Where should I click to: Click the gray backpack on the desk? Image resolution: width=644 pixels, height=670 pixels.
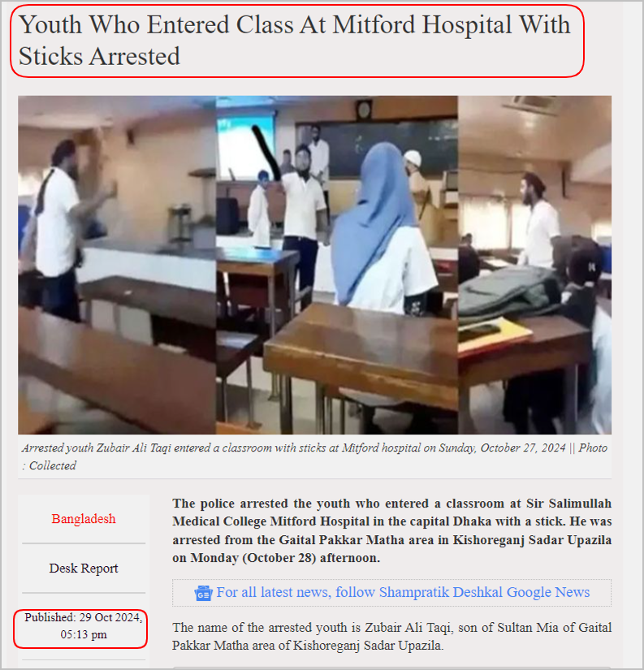pyautogui.click(x=508, y=294)
